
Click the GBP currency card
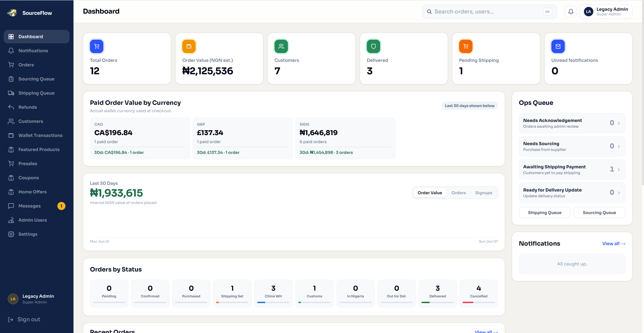(242, 138)
